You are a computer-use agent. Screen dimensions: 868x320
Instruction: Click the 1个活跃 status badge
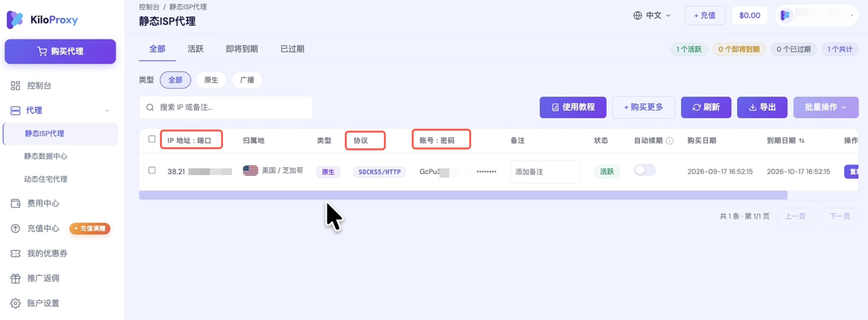[x=689, y=49]
